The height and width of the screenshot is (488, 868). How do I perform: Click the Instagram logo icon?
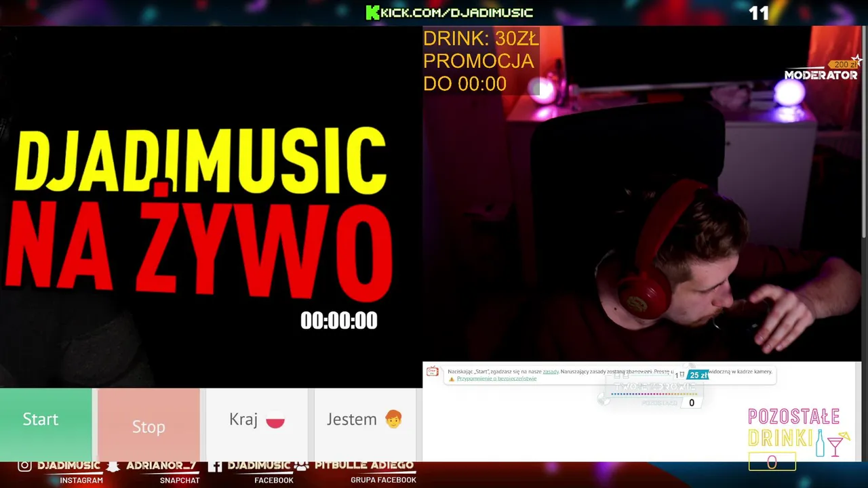point(24,466)
